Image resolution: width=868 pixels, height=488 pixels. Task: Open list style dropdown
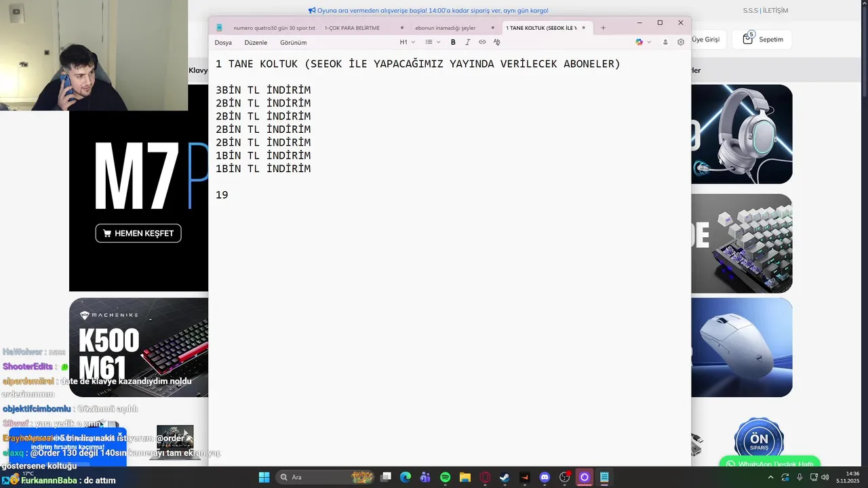433,42
